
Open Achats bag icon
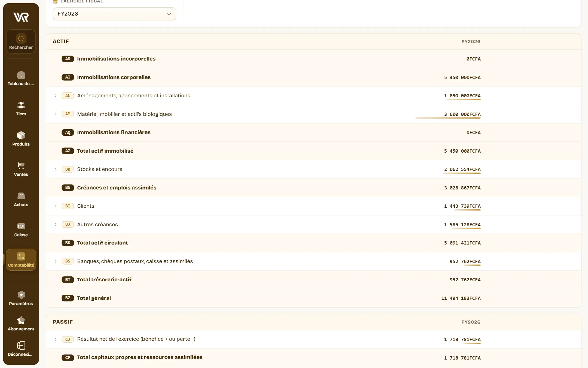point(21,196)
